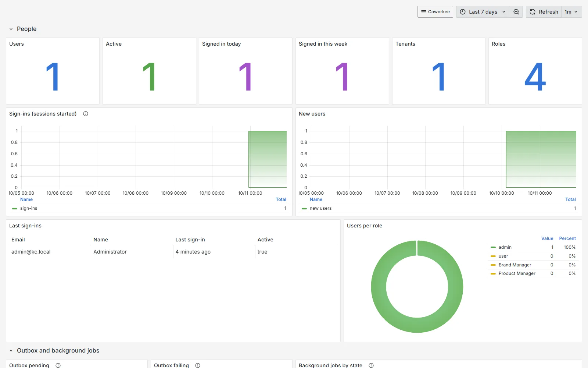Image resolution: width=588 pixels, height=368 pixels.
Task: Open the Tenants stat panel title
Action: point(405,44)
